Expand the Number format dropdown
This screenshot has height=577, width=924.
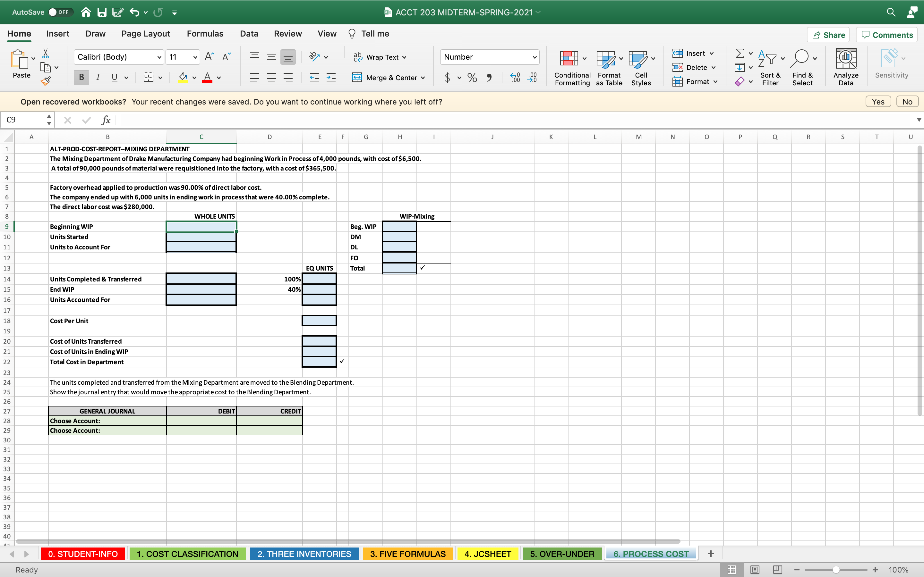click(x=534, y=57)
